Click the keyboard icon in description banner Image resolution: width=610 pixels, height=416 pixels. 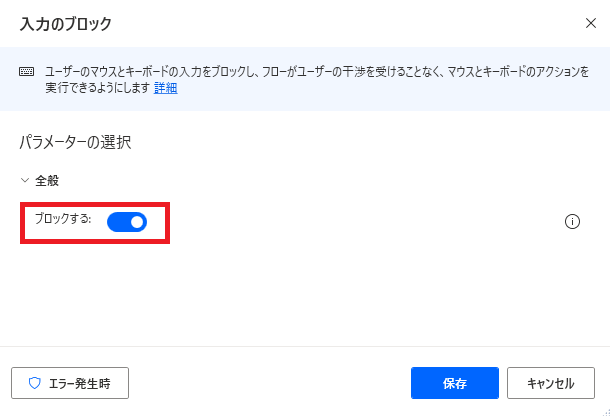click(x=26, y=72)
